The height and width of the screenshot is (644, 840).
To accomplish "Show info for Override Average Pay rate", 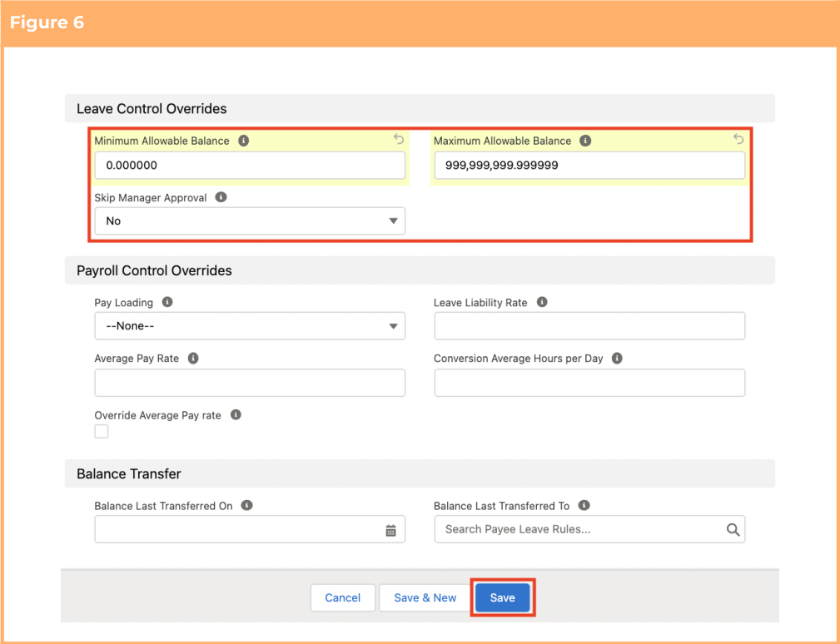I will pyautogui.click(x=236, y=415).
